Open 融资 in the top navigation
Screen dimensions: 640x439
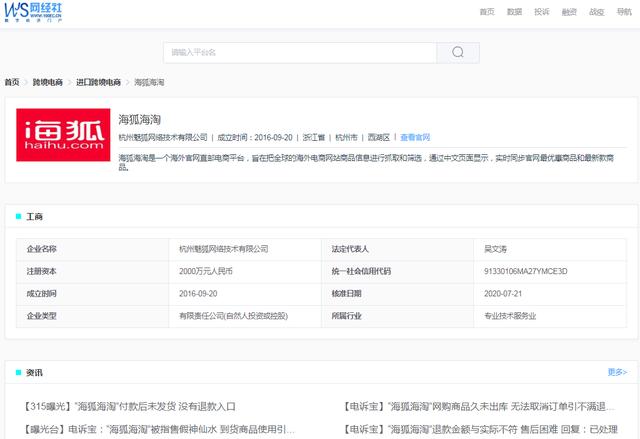569,12
